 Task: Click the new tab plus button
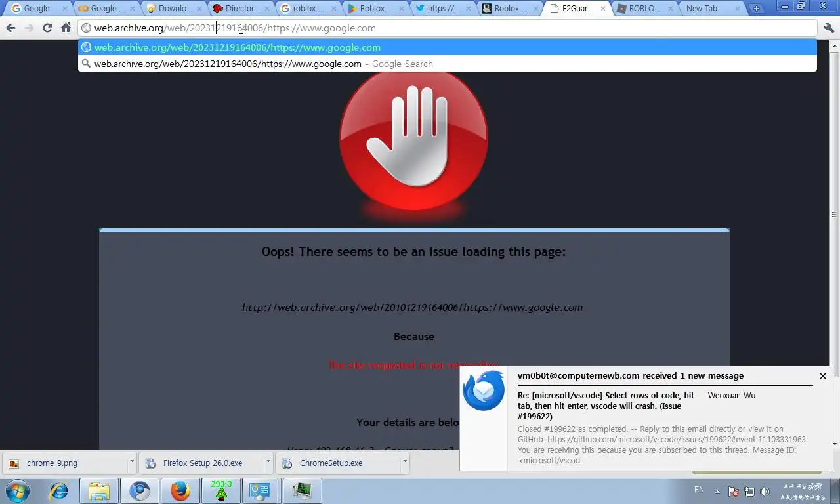click(x=757, y=9)
